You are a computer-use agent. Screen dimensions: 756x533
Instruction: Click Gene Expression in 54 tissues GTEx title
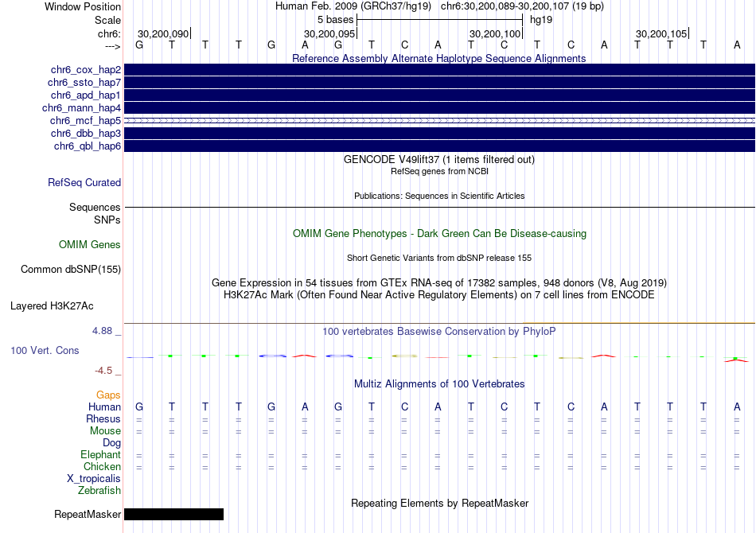439,283
